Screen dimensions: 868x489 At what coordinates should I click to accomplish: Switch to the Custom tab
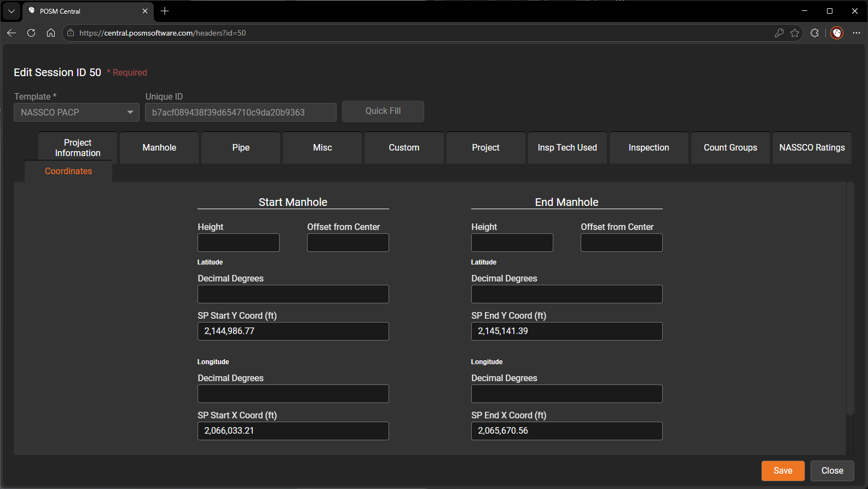click(404, 148)
